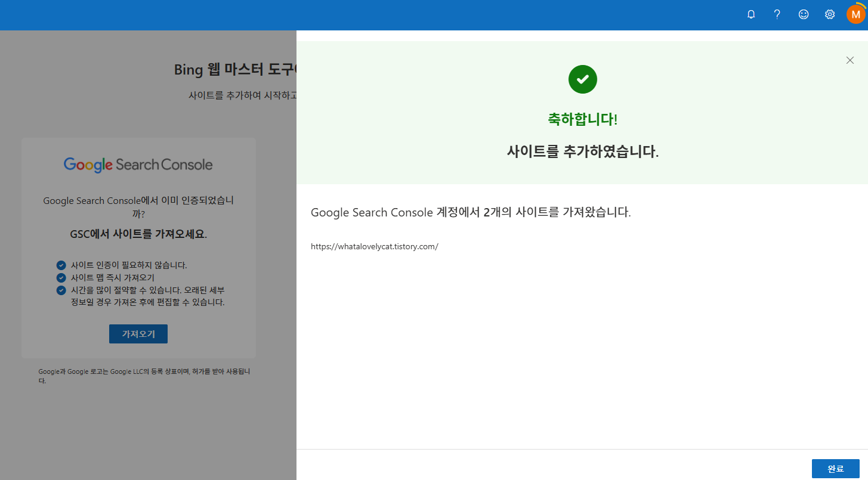Click the check icon beside 사이트 맵 즉시 가져오기
This screenshot has height=480, width=868.
61,278
